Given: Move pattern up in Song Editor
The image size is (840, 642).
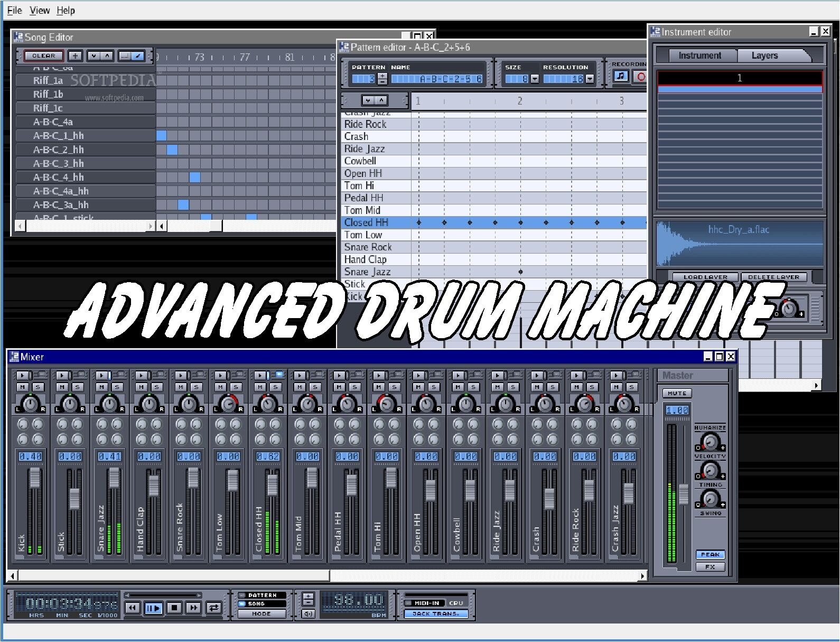Looking at the screenshot, I should pyautogui.click(x=107, y=55).
